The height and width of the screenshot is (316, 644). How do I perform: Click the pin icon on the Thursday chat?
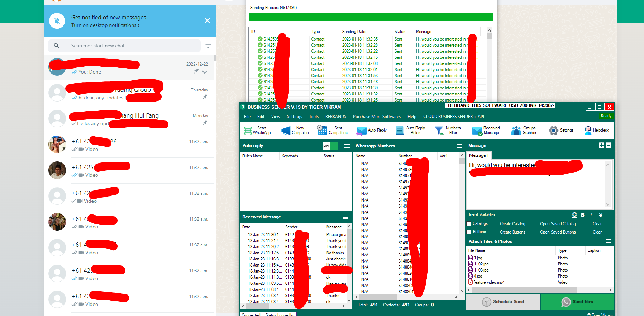(205, 97)
